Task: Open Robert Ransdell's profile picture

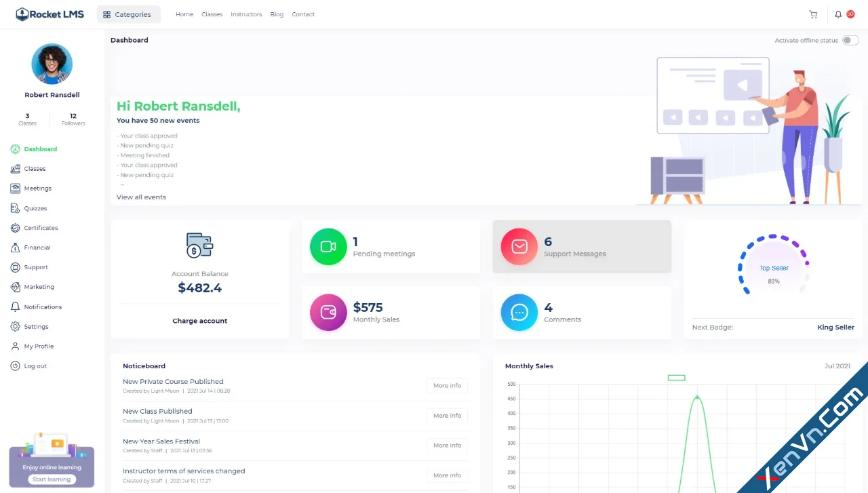Action: click(x=52, y=63)
